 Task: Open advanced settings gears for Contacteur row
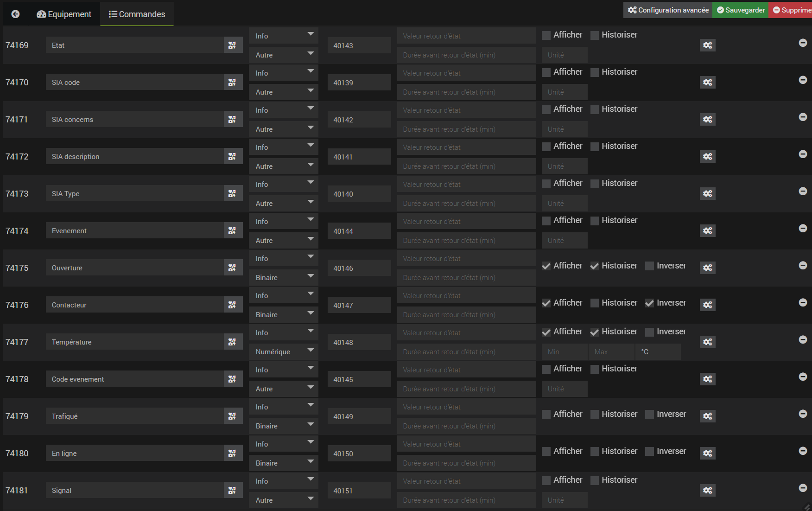click(x=708, y=305)
